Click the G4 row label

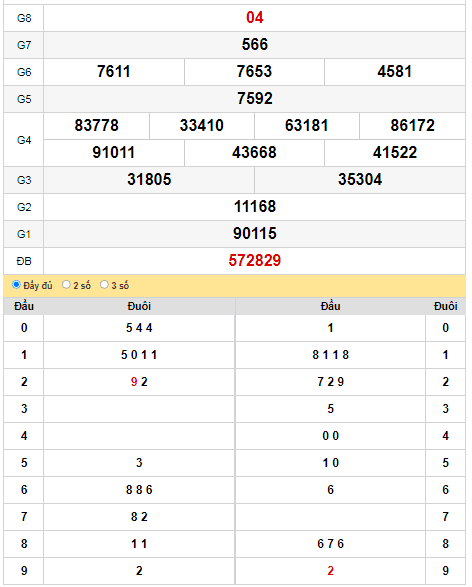pyautogui.click(x=24, y=140)
